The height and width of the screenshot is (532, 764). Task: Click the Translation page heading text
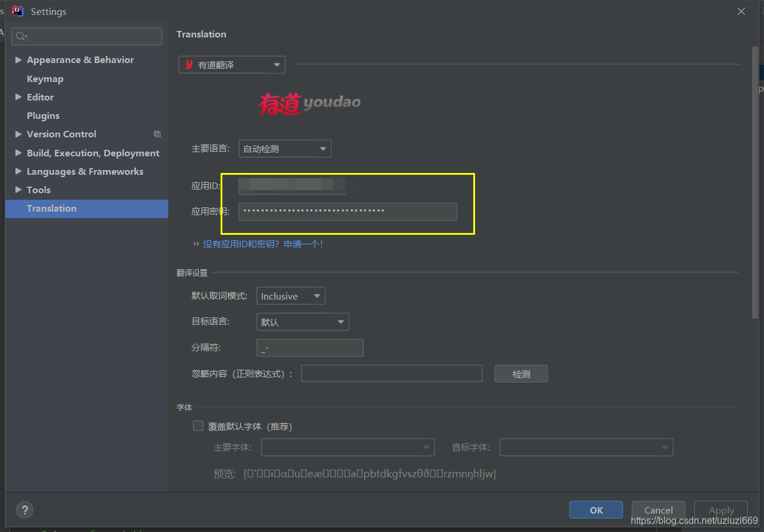pos(202,34)
